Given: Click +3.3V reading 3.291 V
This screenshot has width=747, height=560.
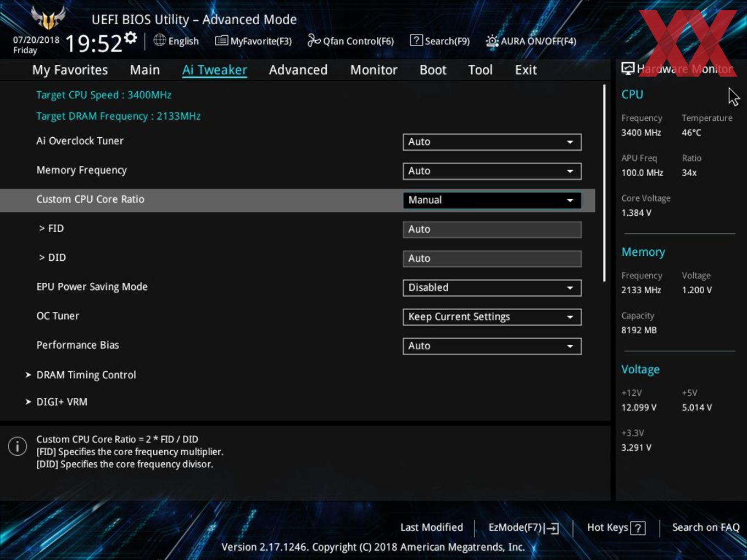Looking at the screenshot, I should pyautogui.click(x=637, y=447).
